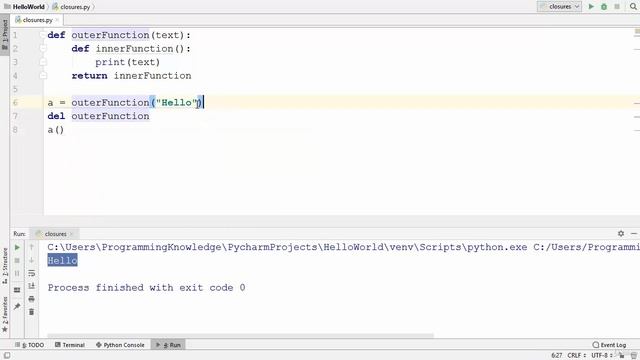640x360 pixels.
Task: Toggle the Project side panel
Action: tap(5, 35)
